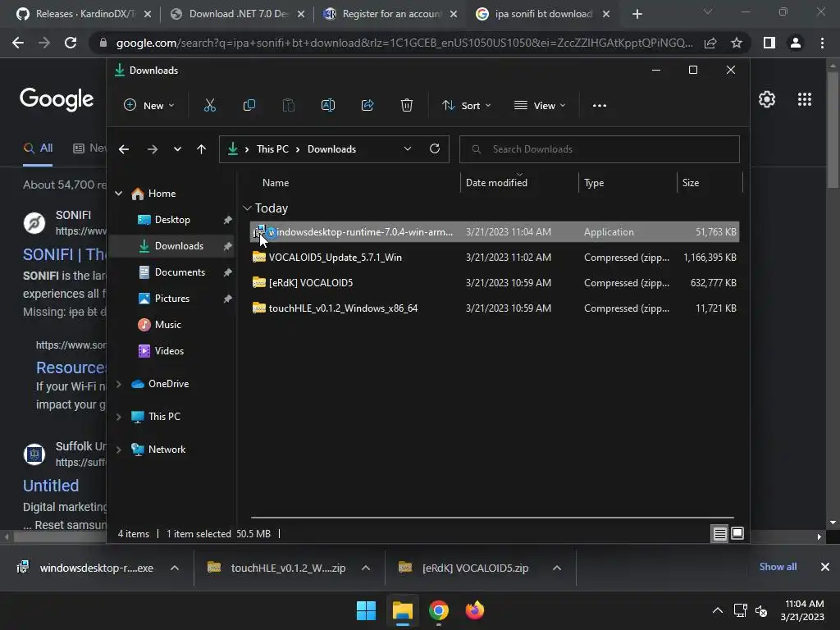Select touchHLE_v0.1.2_Windows_x86_64 file
The width and height of the screenshot is (840, 630).
pyautogui.click(x=495, y=308)
